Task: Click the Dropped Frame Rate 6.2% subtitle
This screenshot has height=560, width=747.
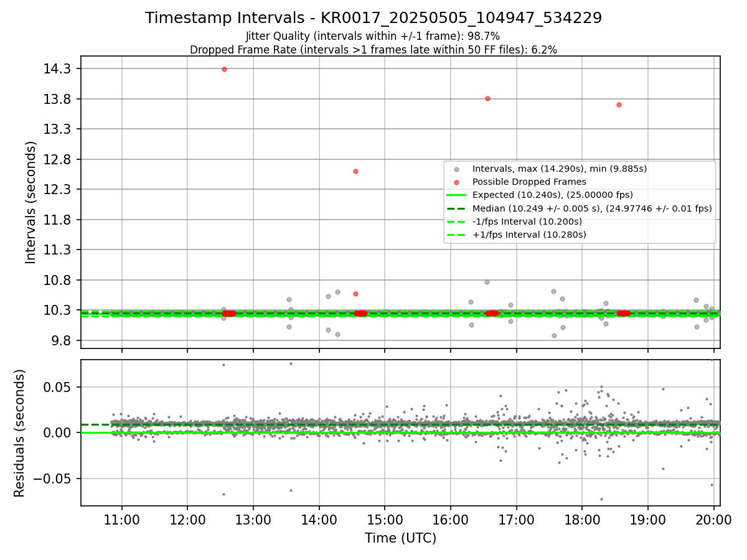Action: pyautogui.click(x=374, y=49)
